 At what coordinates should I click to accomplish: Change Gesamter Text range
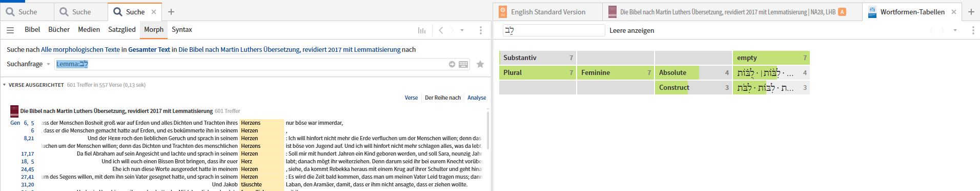click(149, 50)
